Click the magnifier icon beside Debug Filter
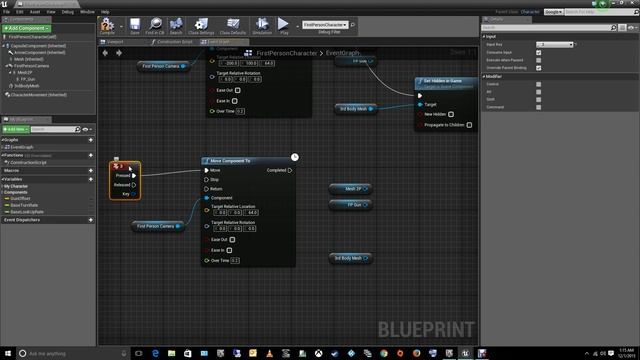640x360 pixels. (353, 25)
